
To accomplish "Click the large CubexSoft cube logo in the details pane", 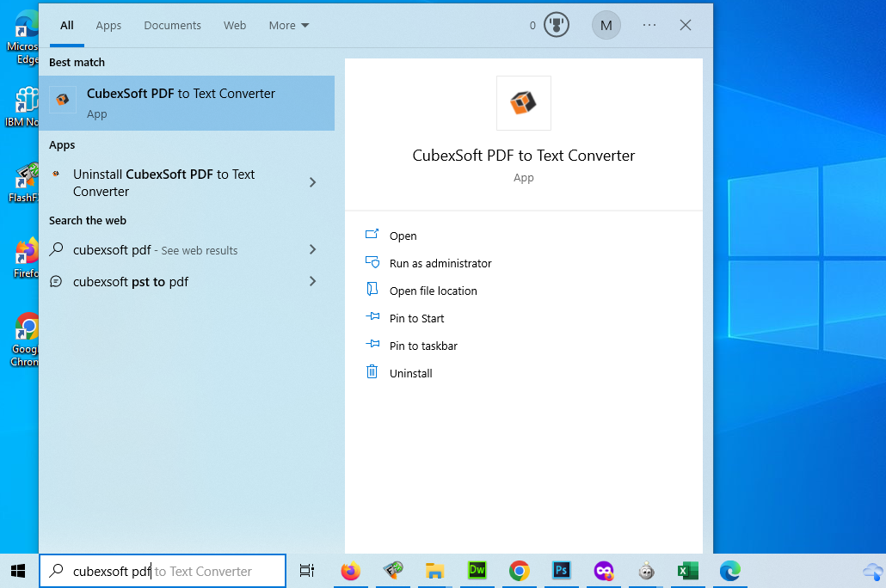I will 523,103.
